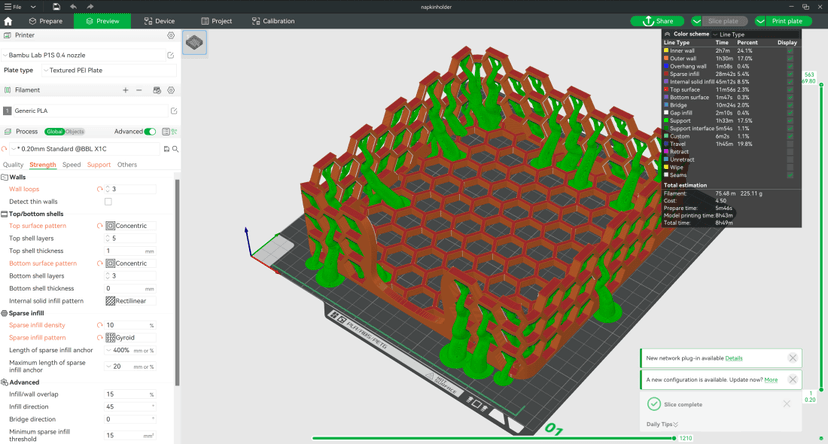Switch to the Prepare tab
Image resolution: width=828 pixels, height=444 pixels.
tap(46, 21)
